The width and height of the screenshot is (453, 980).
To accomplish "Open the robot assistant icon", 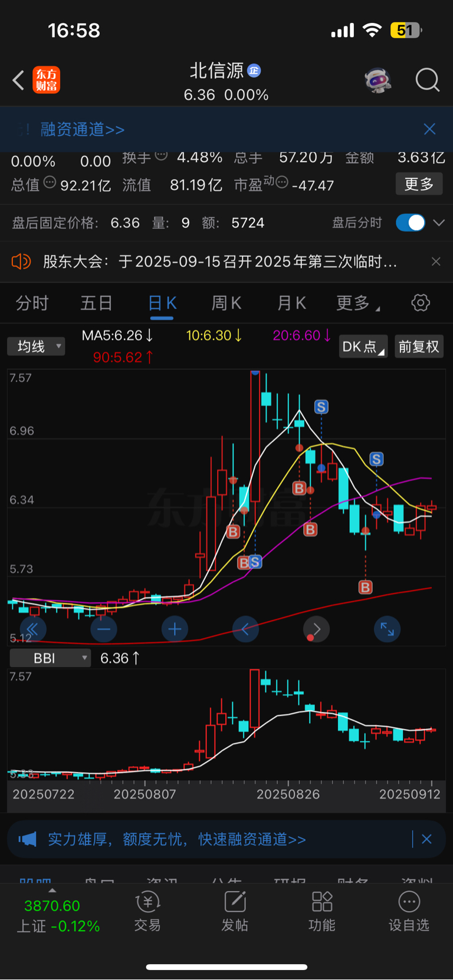I will click(x=378, y=80).
